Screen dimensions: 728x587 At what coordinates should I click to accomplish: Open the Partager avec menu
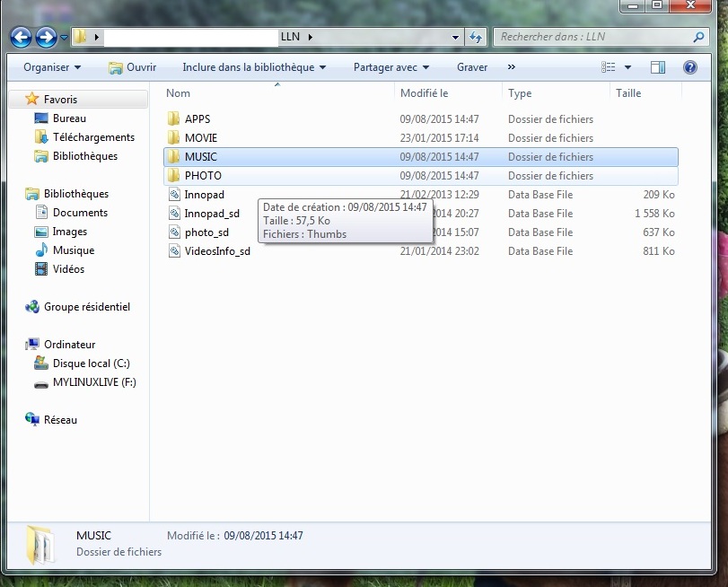[391, 67]
